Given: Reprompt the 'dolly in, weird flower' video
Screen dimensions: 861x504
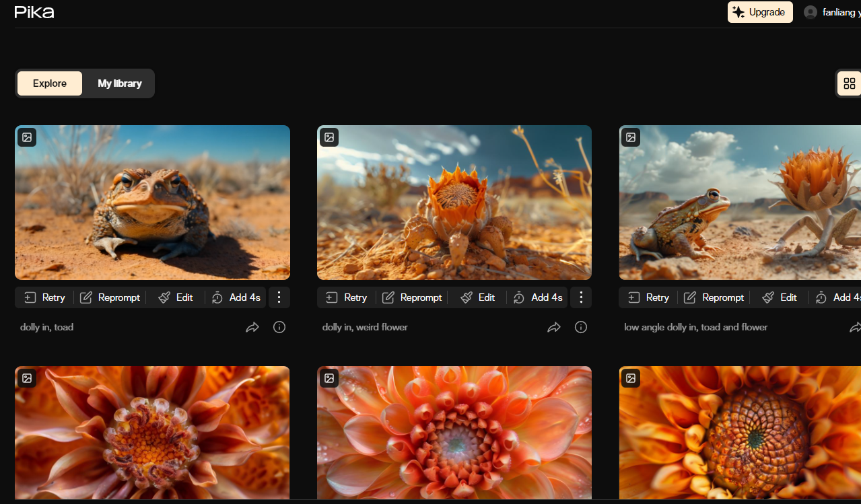Looking at the screenshot, I should pyautogui.click(x=413, y=297).
